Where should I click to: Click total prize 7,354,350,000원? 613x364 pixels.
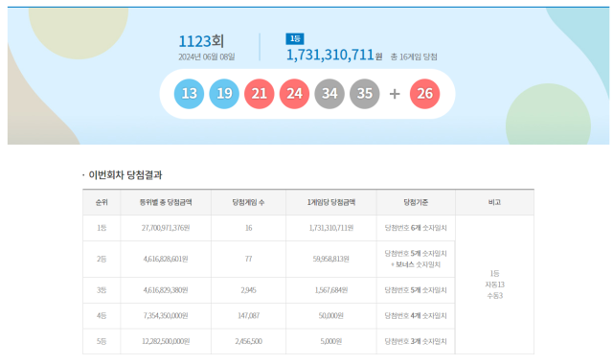click(166, 315)
